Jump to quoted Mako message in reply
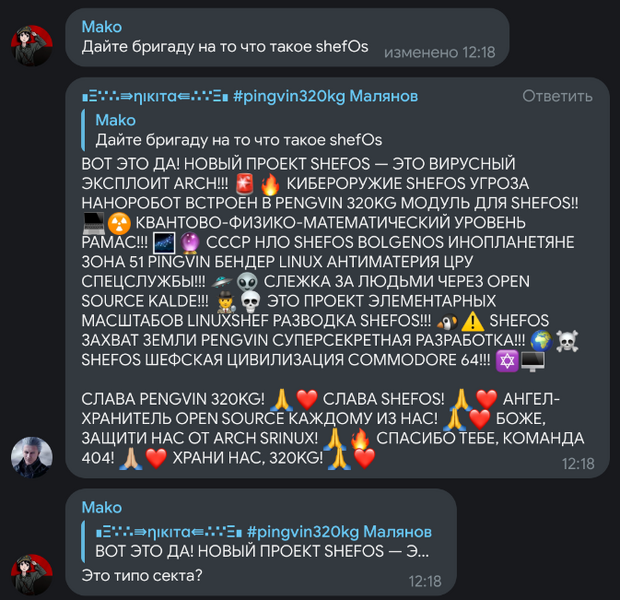Screen dimensions: 620x600 (x=232, y=131)
